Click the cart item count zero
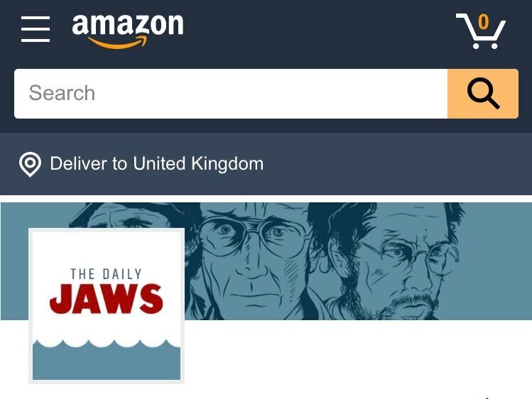The height and width of the screenshot is (399, 532). [x=483, y=22]
